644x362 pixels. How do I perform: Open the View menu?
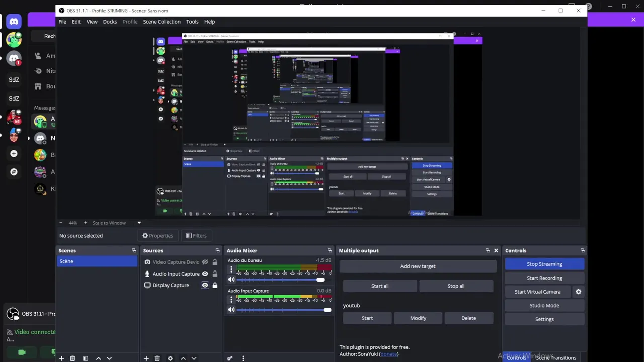(x=92, y=22)
